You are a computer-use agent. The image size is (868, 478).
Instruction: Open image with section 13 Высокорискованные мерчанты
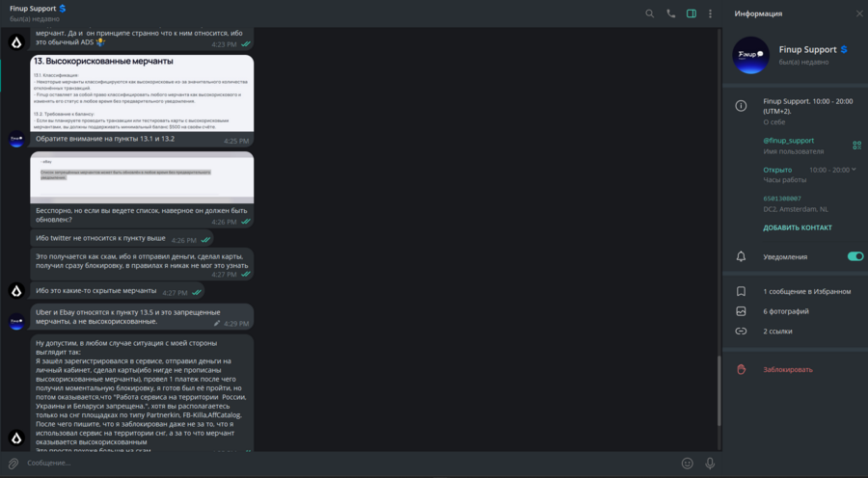click(142, 93)
